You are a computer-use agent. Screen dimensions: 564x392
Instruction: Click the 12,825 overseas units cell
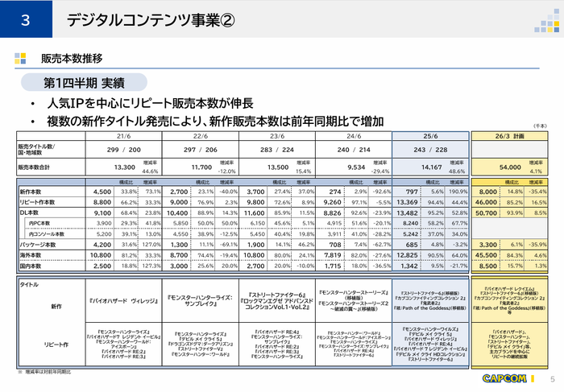[407, 255]
